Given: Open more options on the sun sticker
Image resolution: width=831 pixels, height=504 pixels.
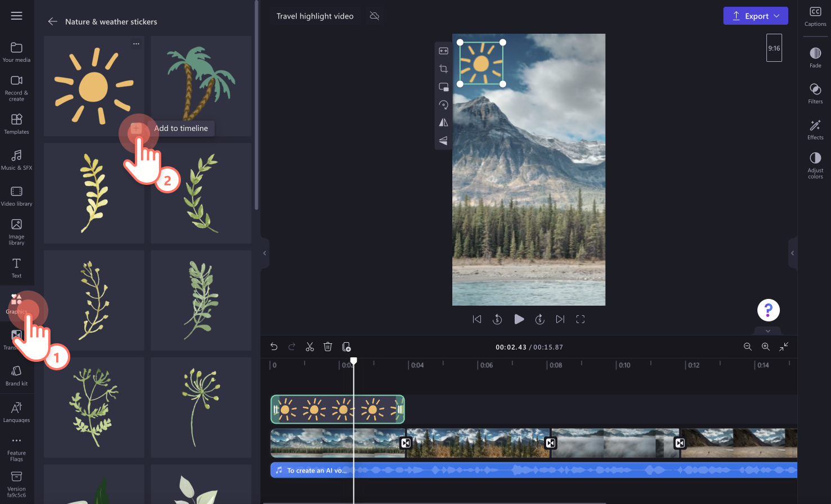Looking at the screenshot, I should pyautogui.click(x=136, y=43).
